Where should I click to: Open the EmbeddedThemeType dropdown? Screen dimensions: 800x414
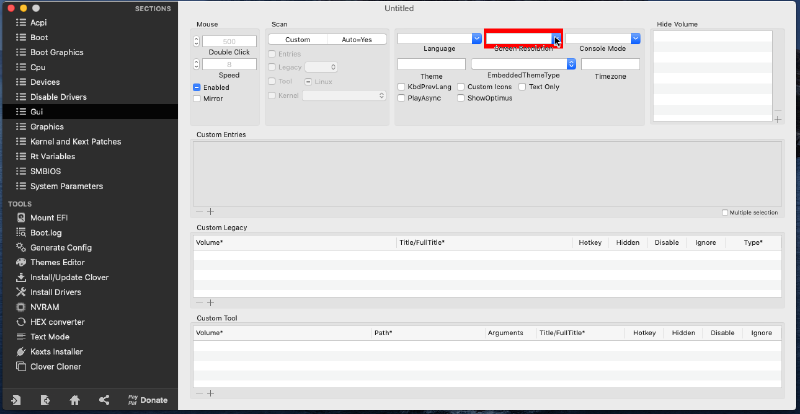click(x=571, y=64)
